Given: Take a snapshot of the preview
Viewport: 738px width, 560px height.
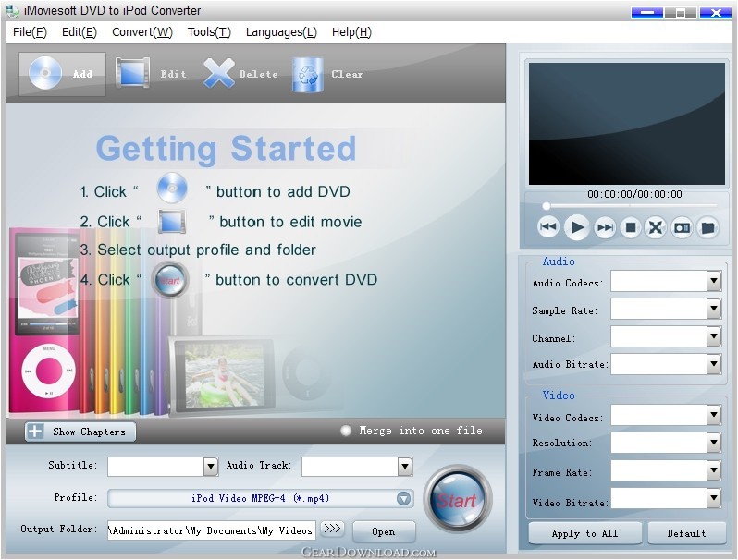Looking at the screenshot, I should click(x=682, y=228).
